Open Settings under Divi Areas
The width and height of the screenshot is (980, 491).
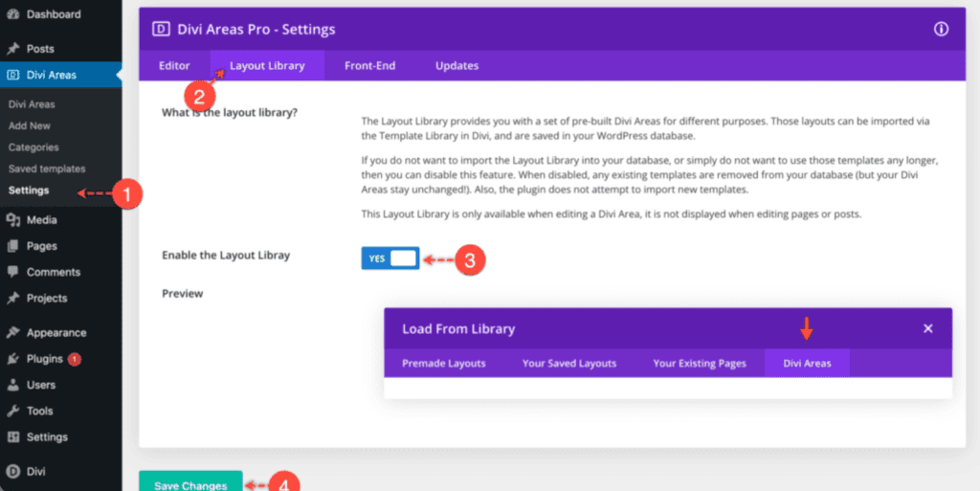coord(29,190)
